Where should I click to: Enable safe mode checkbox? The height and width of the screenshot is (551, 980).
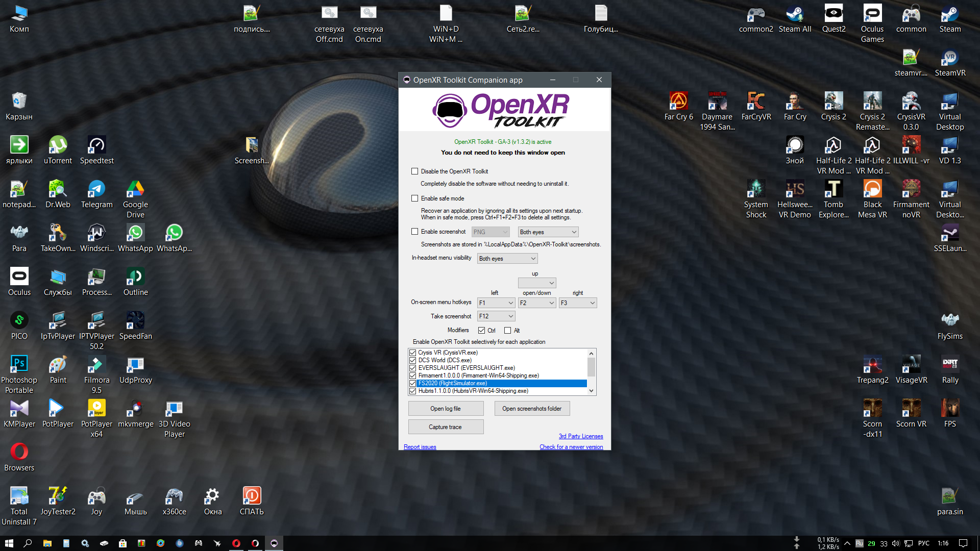(x=414, y=198)
